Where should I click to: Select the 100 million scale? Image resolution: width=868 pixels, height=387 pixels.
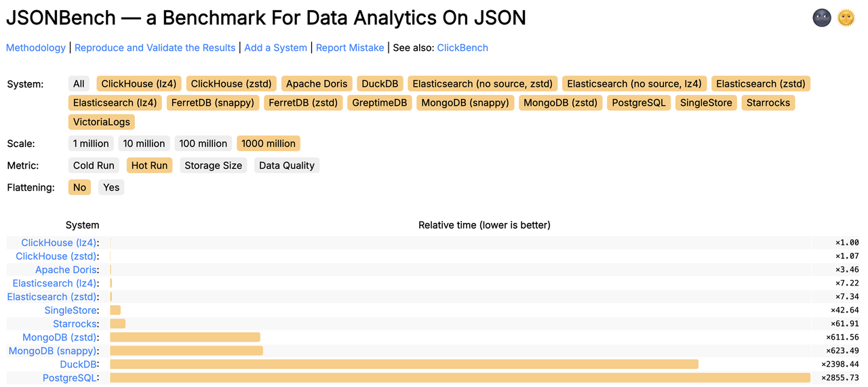pos(203,144)
